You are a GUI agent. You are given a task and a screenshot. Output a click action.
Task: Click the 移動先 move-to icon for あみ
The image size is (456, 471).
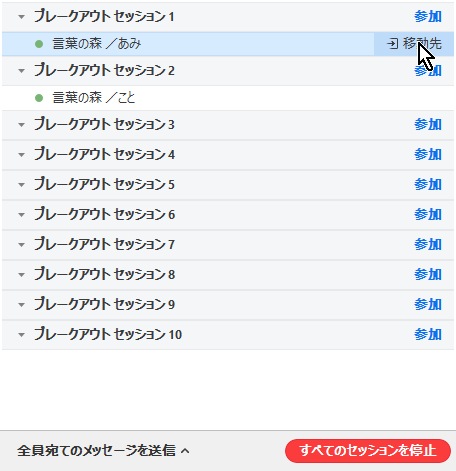click(x=392, y=44)
